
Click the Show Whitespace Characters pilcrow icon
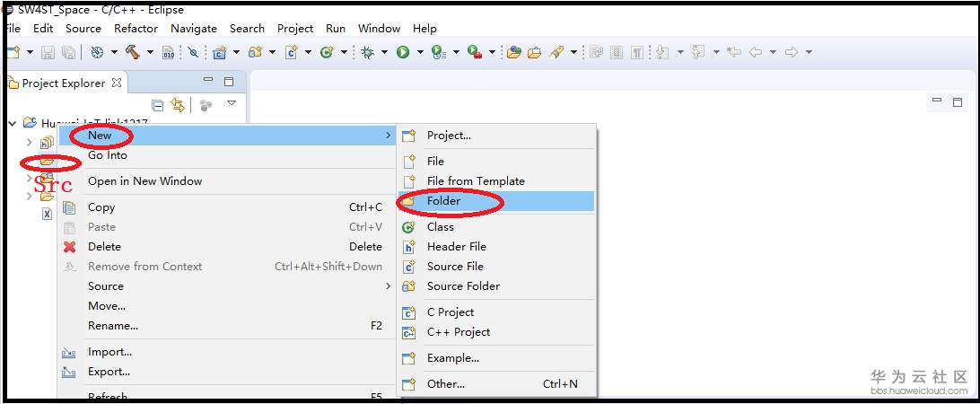(637, 53)
